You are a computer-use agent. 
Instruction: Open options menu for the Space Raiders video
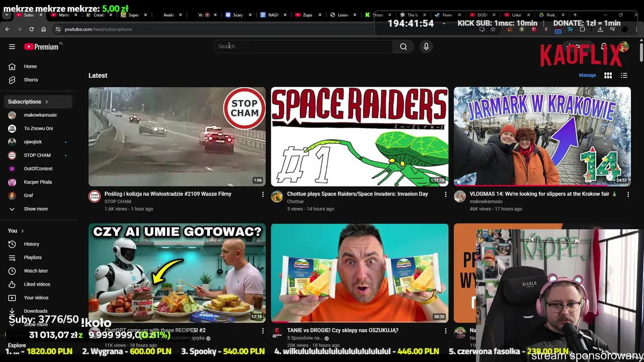pos(445,194)
